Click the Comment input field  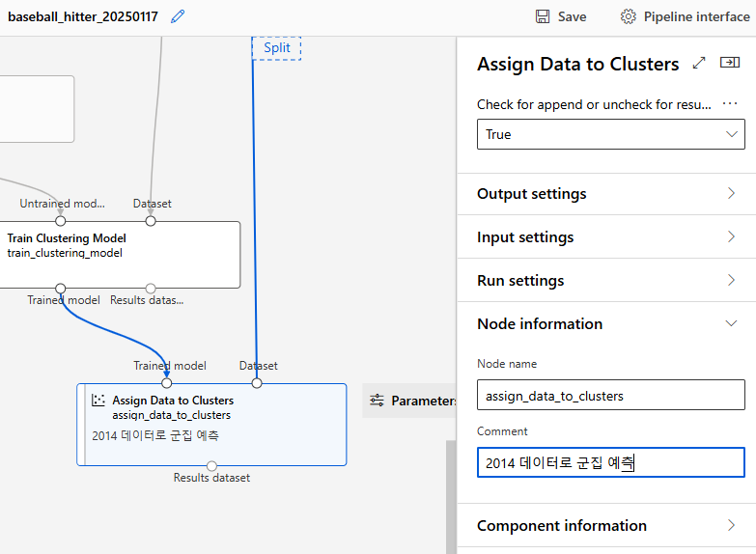pyautogui.click(x=611, y=462)
